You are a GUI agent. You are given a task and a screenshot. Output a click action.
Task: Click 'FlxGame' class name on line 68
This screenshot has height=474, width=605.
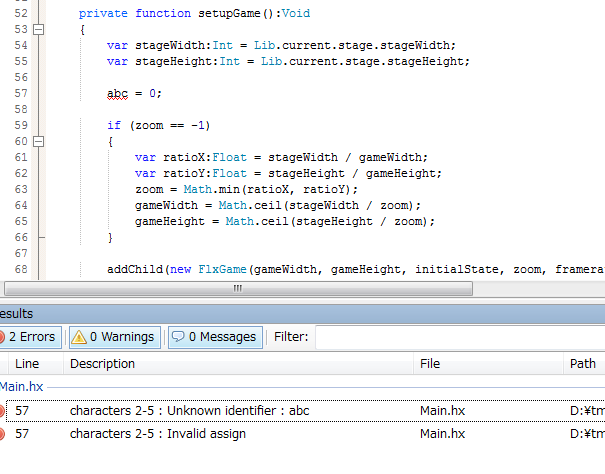click(x=222, y=269)
